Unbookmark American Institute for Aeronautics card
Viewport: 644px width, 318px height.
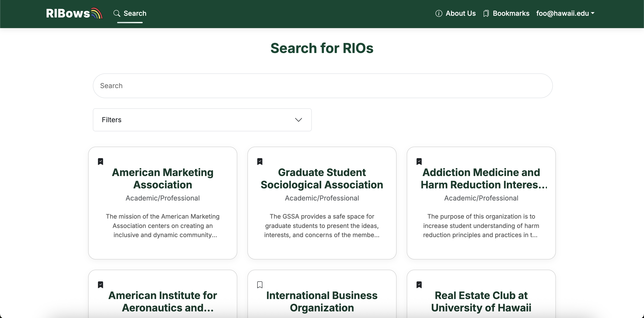[x=101, y=285]
